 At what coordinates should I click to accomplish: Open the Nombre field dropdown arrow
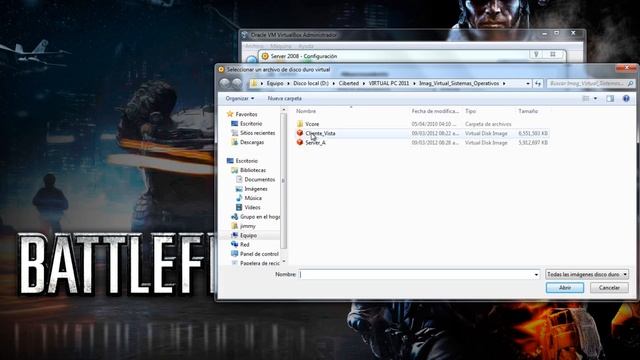[x=536, y=275]
